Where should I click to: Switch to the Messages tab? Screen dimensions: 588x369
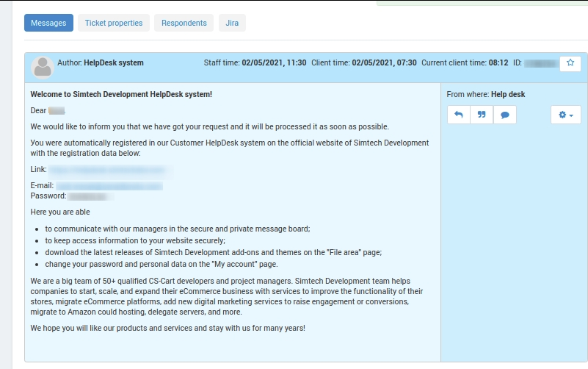pyautogui.click(x=48, y=23)
